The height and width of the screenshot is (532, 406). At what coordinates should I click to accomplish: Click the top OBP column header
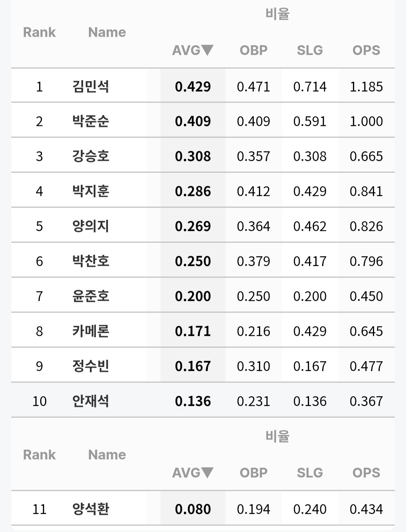point(253,50)
